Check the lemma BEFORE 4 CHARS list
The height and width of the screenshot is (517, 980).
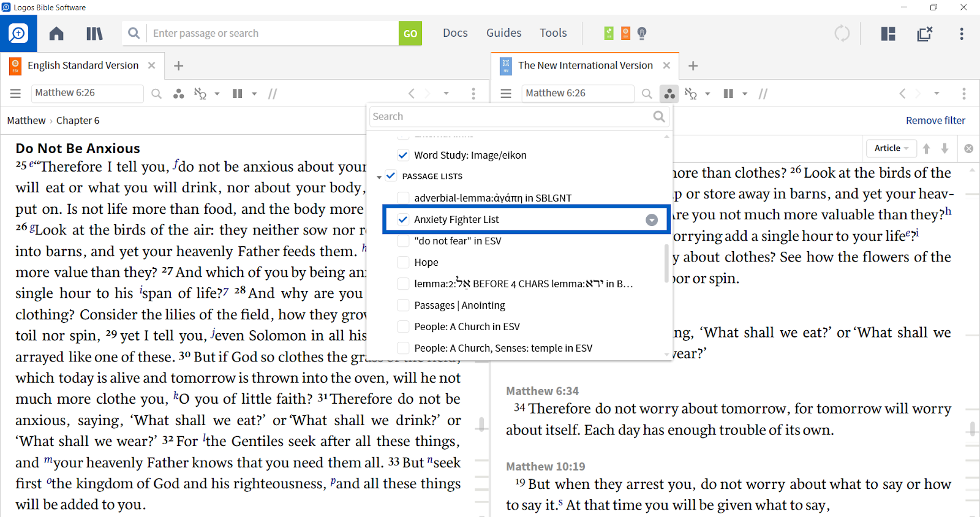403,284
